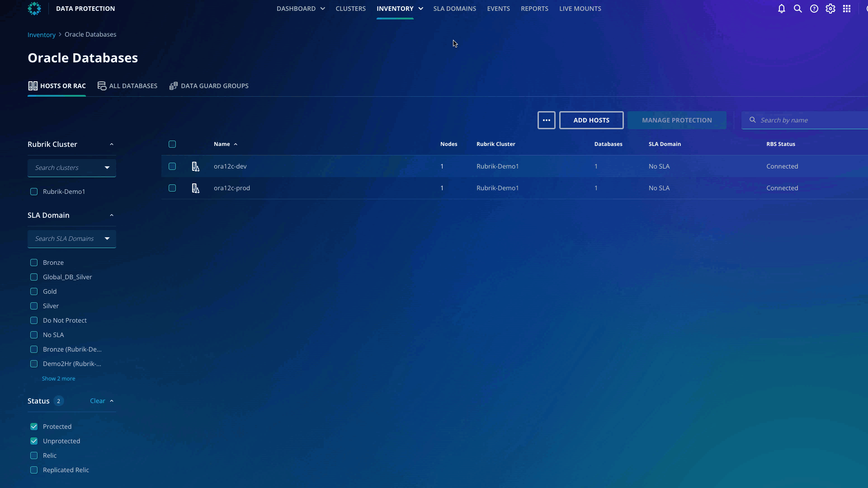Select the Hosts or RAC tab
Viewport: 868px width, 488px height.
[57, 86]
